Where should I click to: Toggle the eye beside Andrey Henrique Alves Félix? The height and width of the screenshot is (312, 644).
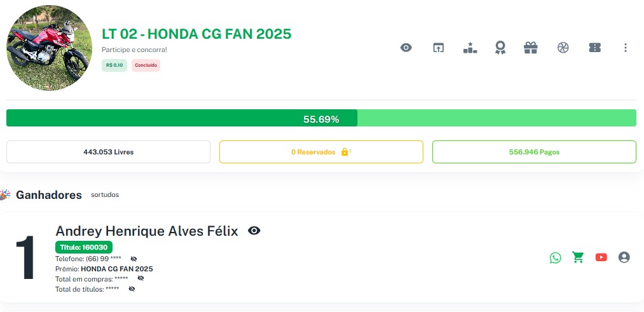[254, 231]
